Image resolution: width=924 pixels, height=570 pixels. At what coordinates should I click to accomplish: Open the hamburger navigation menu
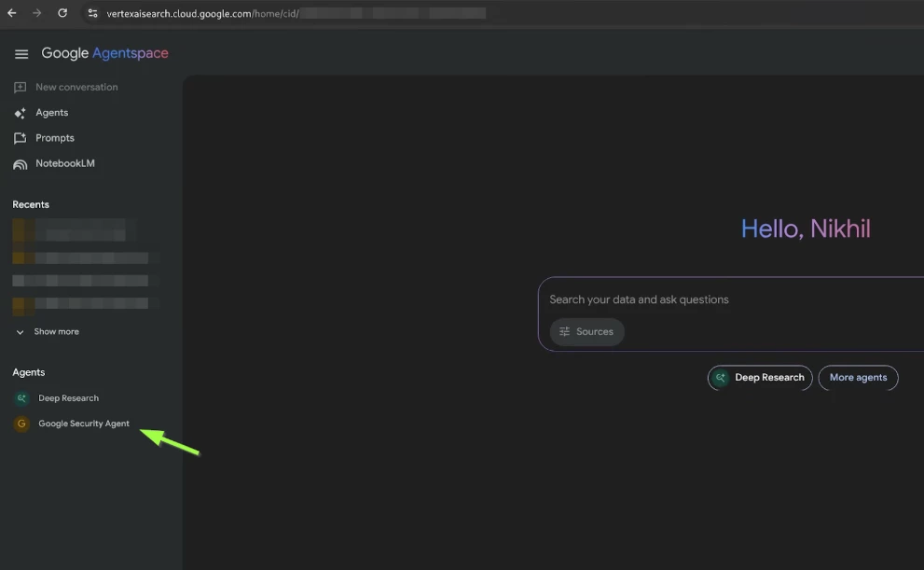click(21, 53)
